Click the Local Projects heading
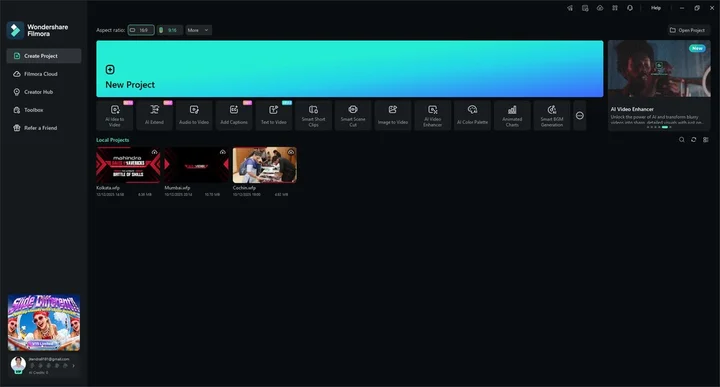The height and width of the screenshot is (387, 720). click(112, 140)
